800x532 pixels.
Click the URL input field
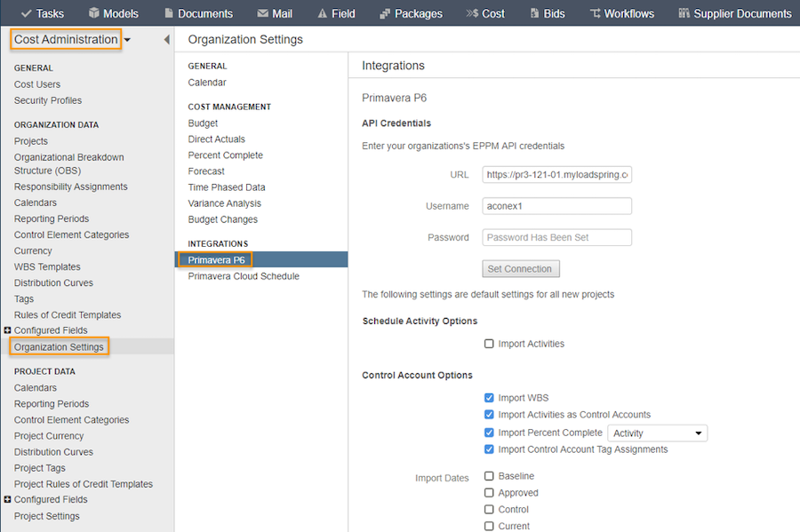[x=556, y=174]
